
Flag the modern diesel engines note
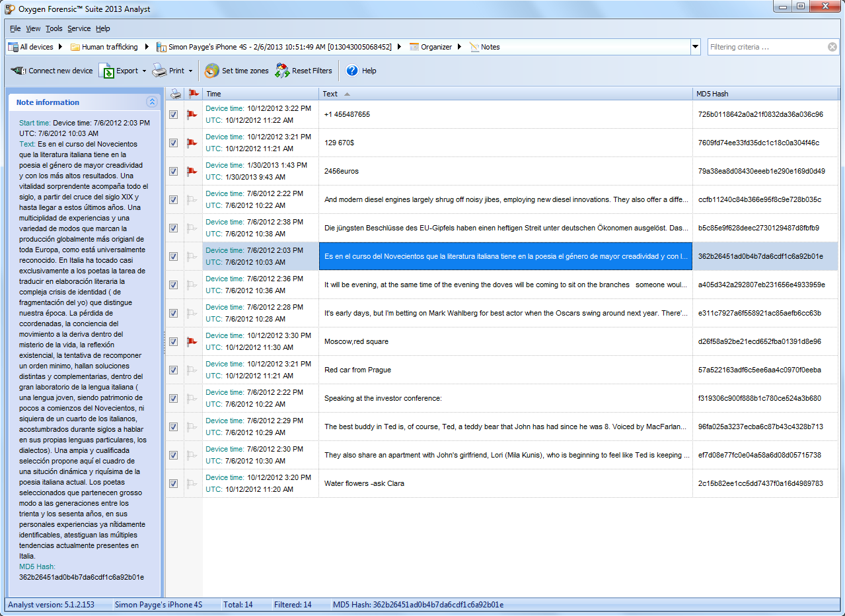click(x=192, y=199)
